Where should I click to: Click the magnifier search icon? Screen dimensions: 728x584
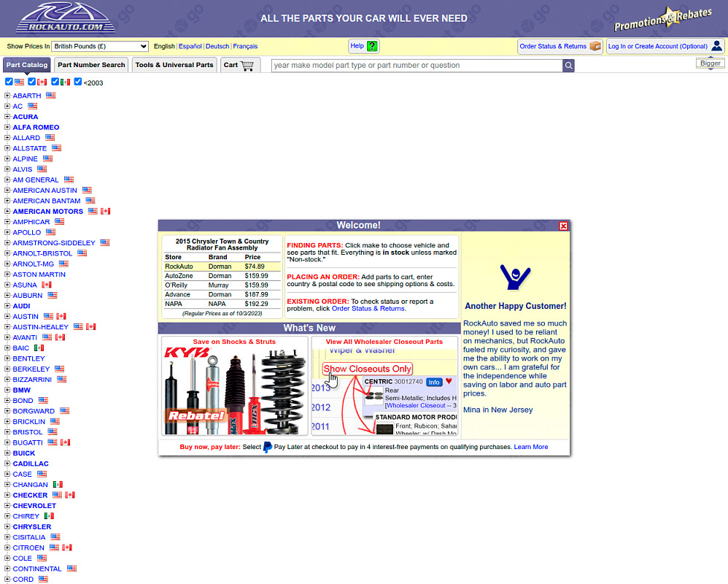click(568, 66)
